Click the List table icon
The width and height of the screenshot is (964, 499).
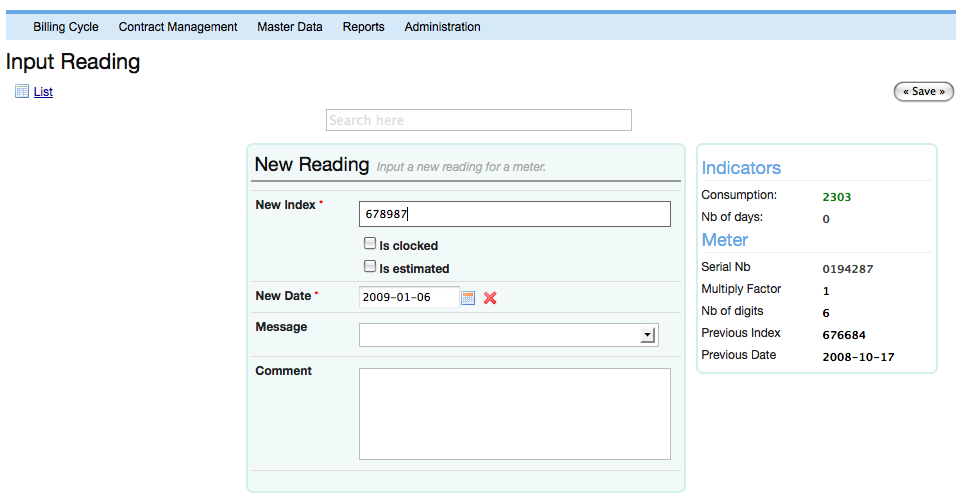point(22,92)
